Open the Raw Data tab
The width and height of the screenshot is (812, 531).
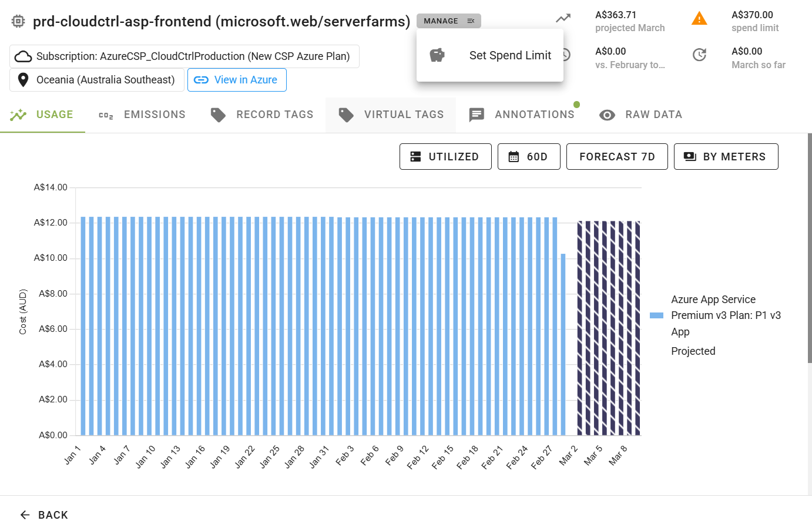(640, 115)
